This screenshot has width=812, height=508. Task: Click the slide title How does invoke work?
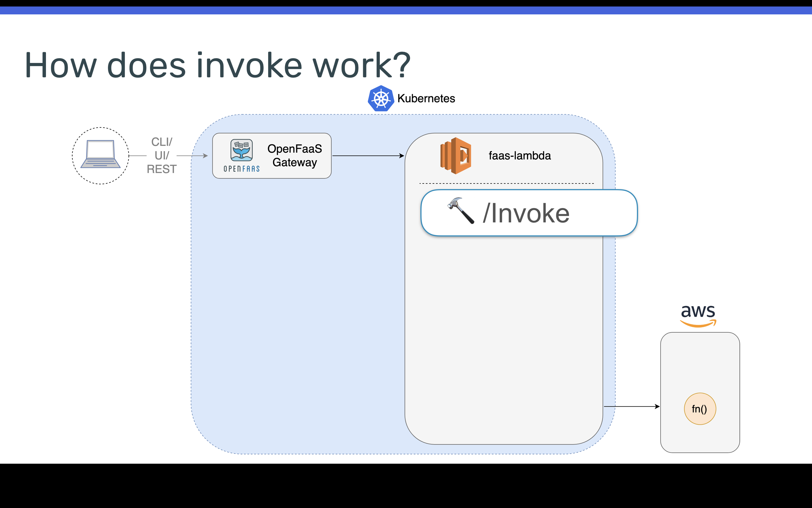point(218,65)
